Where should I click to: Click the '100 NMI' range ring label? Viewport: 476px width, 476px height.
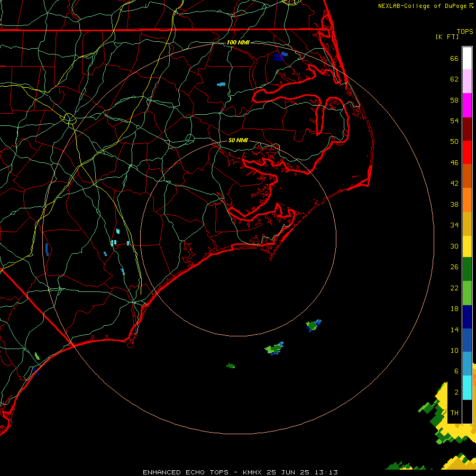238,42
